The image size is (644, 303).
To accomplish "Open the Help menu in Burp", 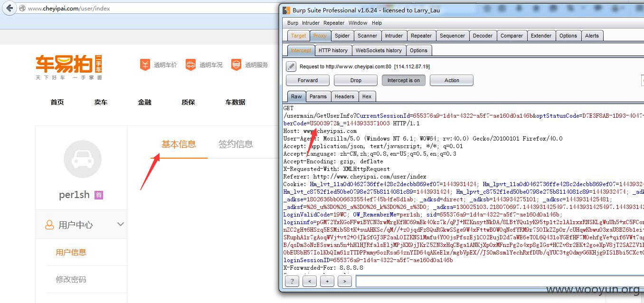I will (x=377, y=23).
